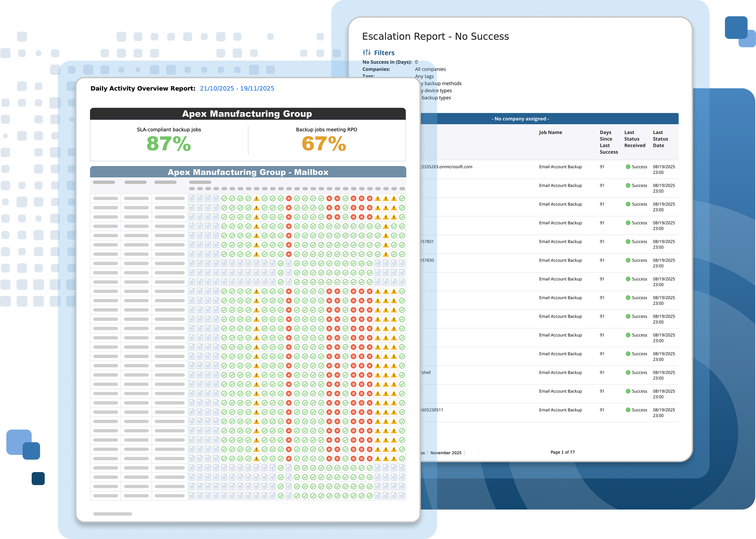Click the 87% SLA-compliant figure

[169, 144]
